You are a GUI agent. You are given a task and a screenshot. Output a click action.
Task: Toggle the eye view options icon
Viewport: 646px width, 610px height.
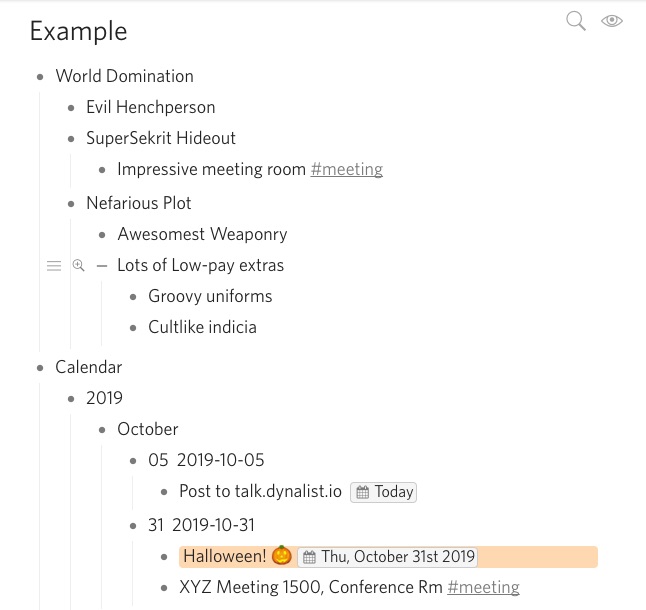[x=612, y=21]
